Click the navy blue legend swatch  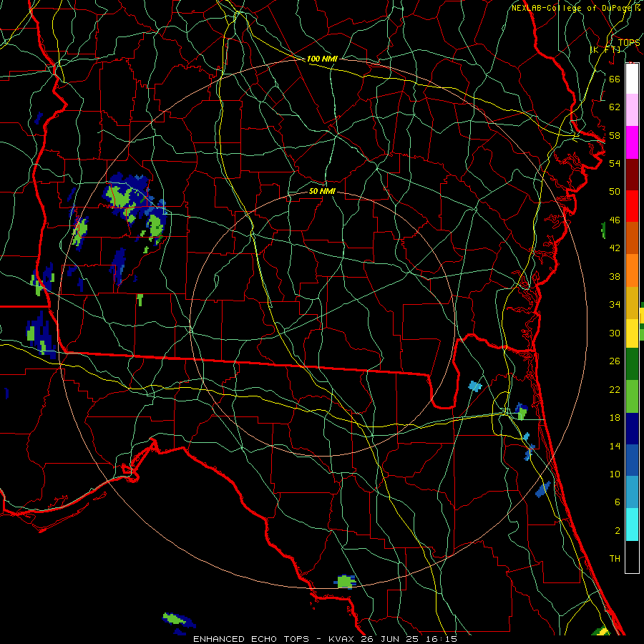pos(632,429)
